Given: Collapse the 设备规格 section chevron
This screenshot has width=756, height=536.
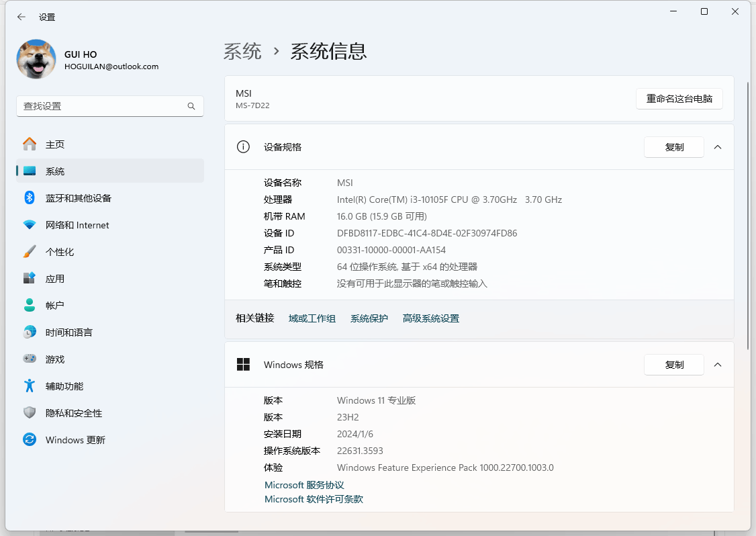Looking at the screenshot, I should click(718, 147).
